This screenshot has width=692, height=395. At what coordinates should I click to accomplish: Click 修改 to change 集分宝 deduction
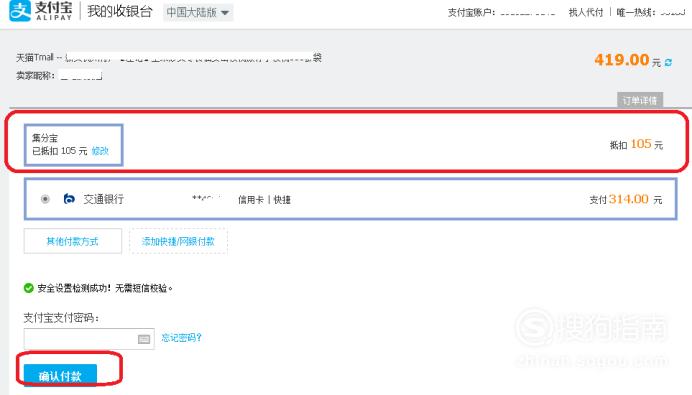point(100,151)
